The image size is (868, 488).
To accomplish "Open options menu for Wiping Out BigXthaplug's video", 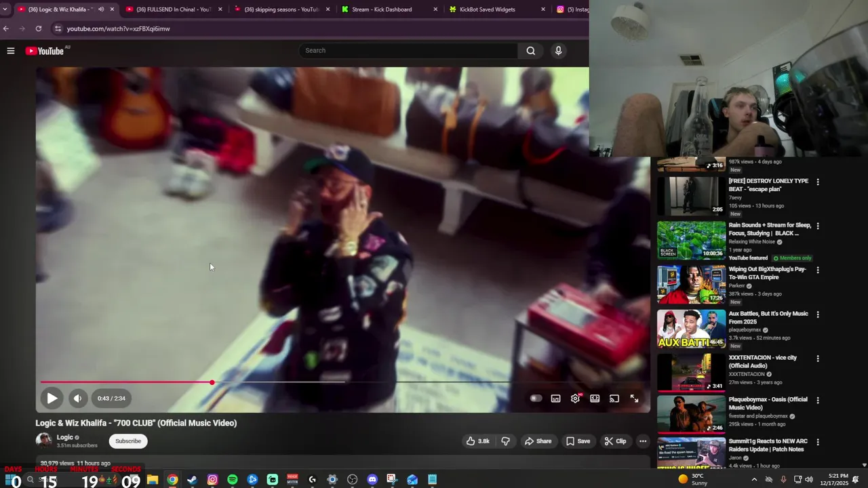I will tap(818, 270).
